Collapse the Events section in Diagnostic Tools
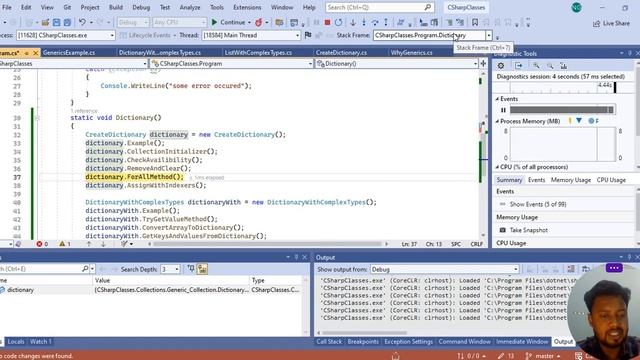Viewport: 640px width, 360px height. click(497, 99)
